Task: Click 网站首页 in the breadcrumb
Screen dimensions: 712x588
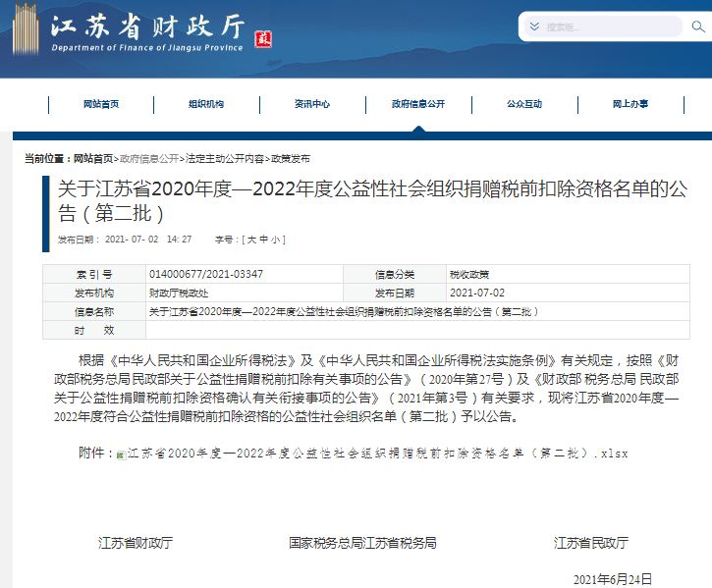Action: tap(93, 158)
